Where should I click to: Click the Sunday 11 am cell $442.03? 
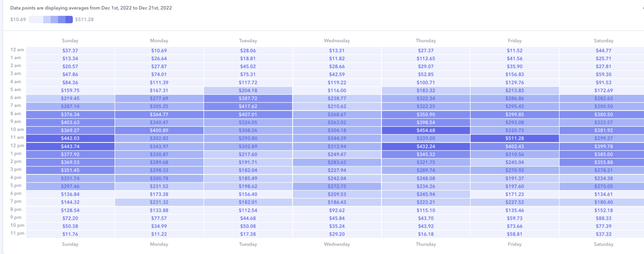click(70, 138)
